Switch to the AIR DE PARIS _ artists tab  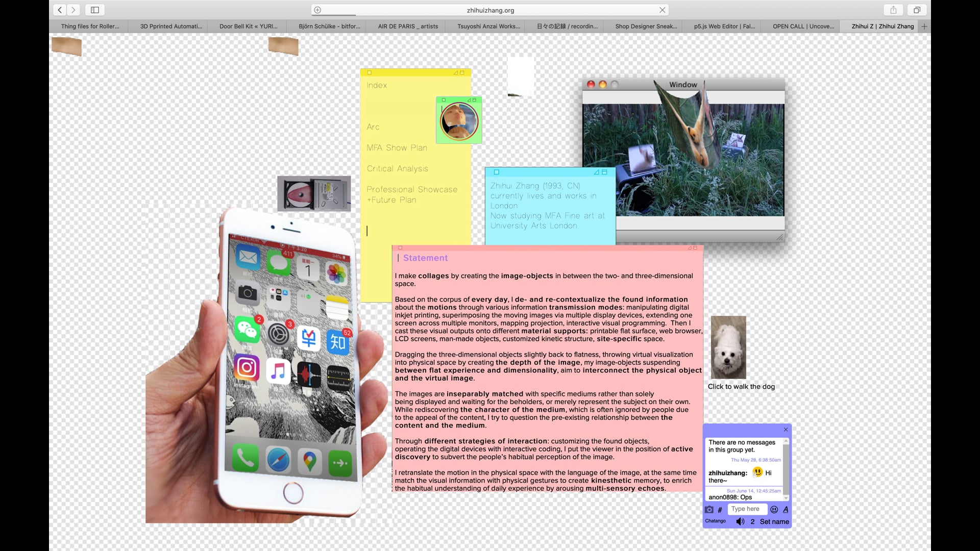click(x=407, y=26)
